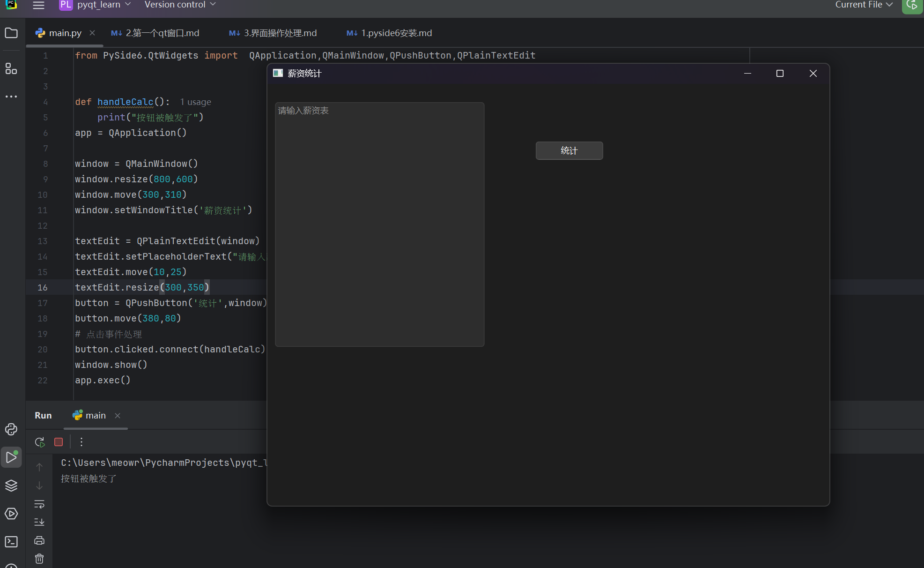Open the Python Packages layers icon
The height and width of the screenshot is (568, 924).
[x=11, y=486]
